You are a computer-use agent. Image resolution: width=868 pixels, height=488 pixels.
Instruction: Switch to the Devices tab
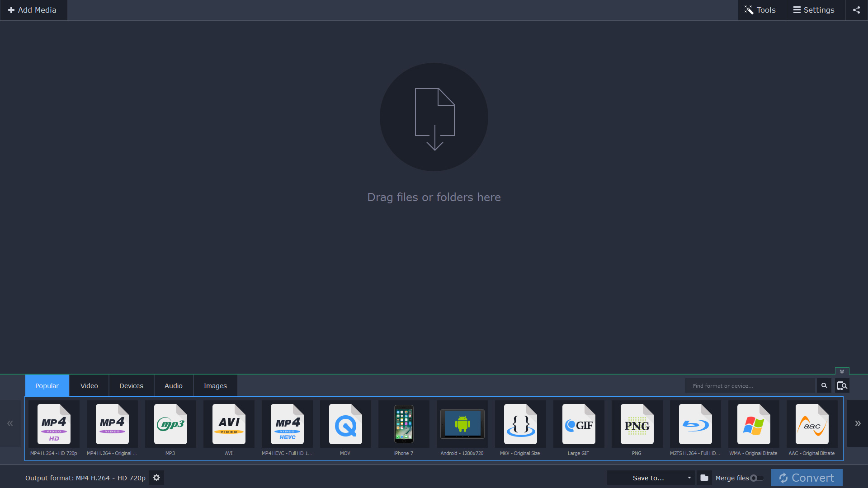(x=131, y=385)
